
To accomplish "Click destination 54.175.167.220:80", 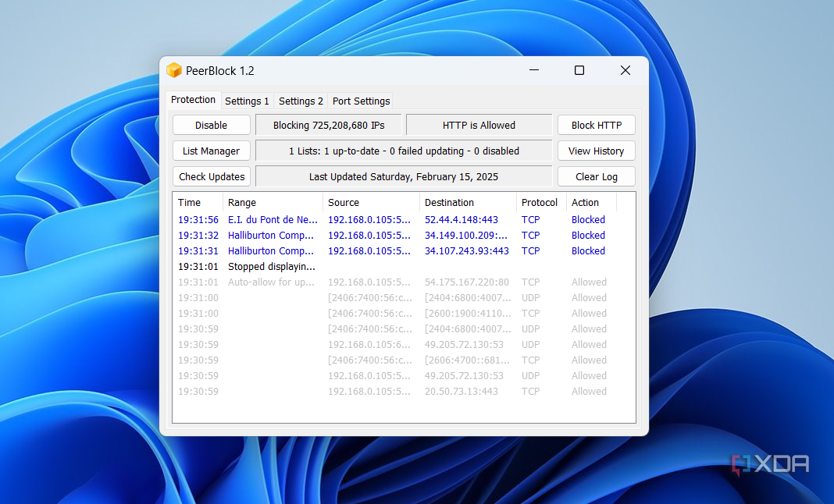I will [466, 282].
